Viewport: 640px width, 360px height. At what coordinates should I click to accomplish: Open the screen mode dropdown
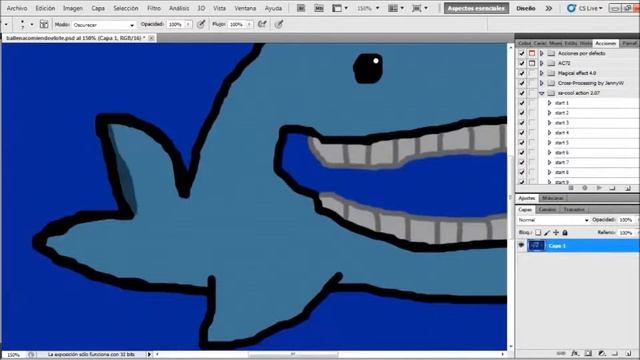[420, 8]
